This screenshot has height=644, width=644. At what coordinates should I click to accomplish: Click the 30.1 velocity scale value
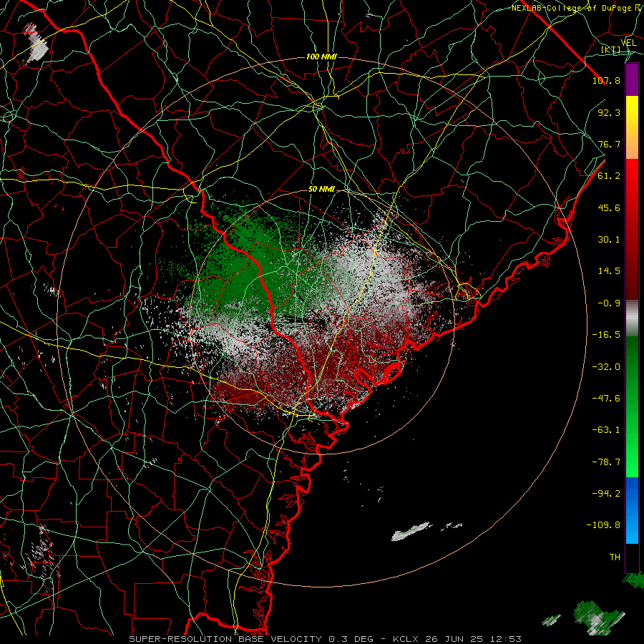(609, 240)
